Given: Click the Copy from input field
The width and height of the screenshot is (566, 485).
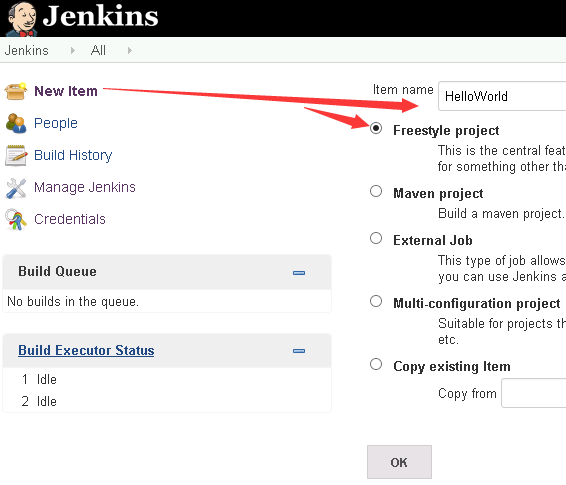Looking at the screenshot, I should pyautogui.click(x=534, y=393).
